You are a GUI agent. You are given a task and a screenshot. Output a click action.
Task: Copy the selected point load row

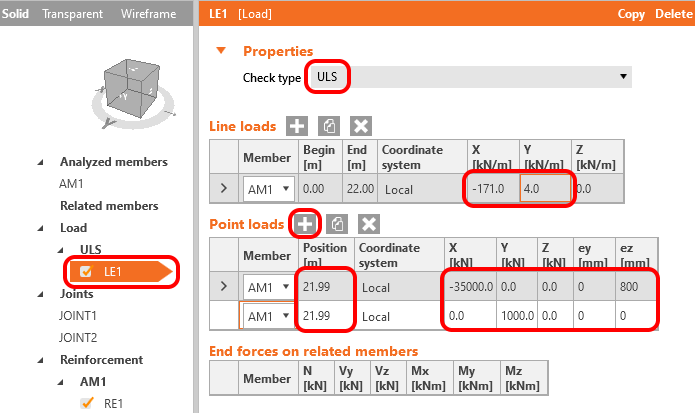(x=336, y=223)
